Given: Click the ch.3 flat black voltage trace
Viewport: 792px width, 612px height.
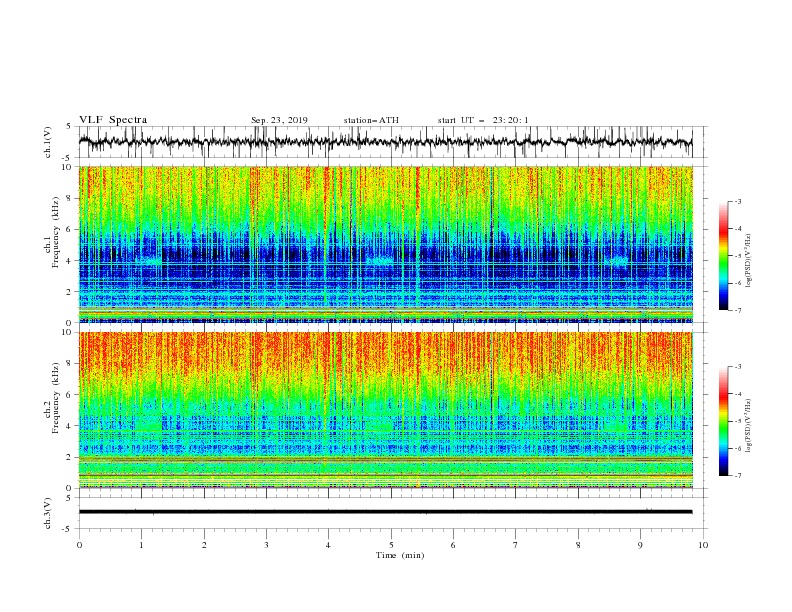Looking at the screenshot, I should pos(385,512).
